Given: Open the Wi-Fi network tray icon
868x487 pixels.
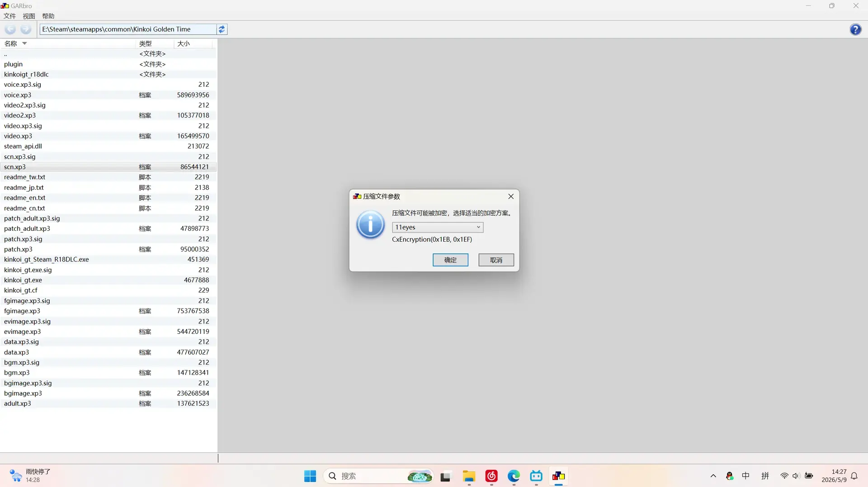Looking at the screenshot, I should tap(784, 476).
